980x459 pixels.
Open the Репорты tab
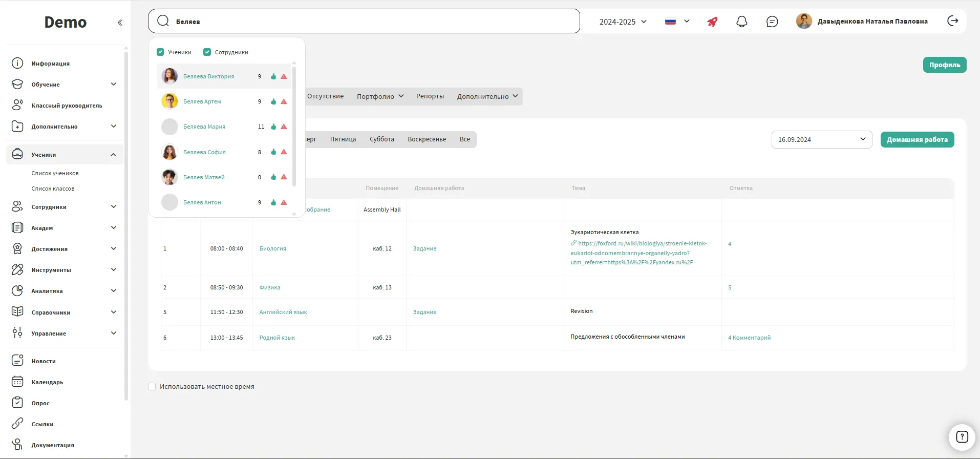pyautogui.click(x=430, y=96)
